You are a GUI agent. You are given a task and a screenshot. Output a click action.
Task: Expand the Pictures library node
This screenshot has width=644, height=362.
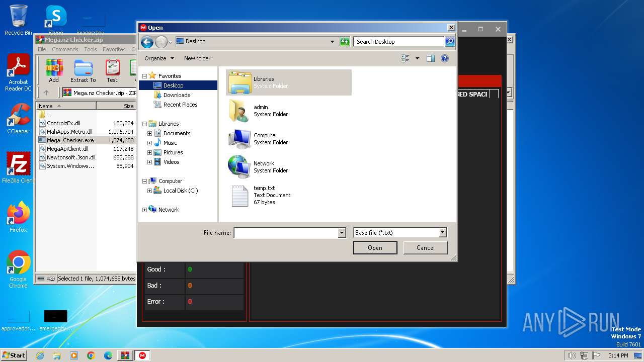tap(149, 152)
